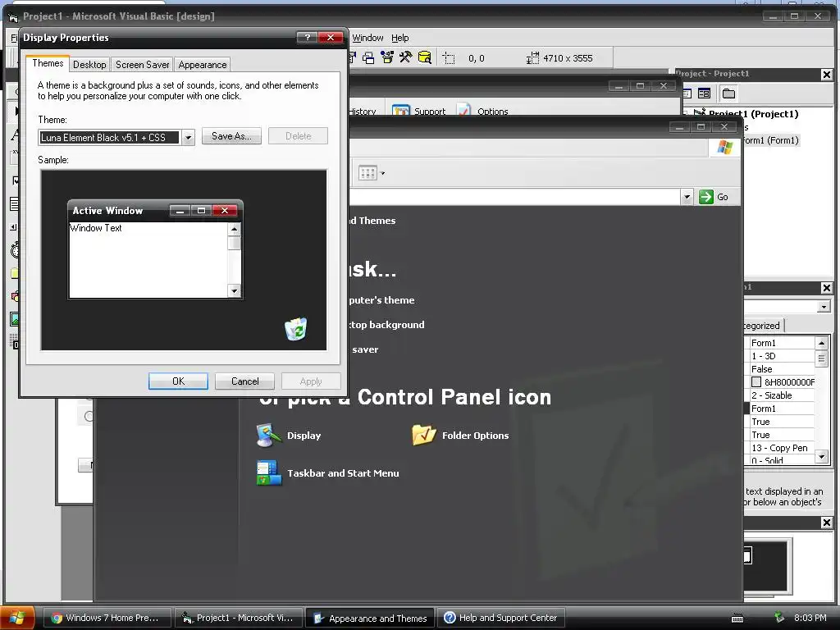The image size is (840, 630).
Task: Open the Properties object selector dropdown
Action: [x=824, y=307]
